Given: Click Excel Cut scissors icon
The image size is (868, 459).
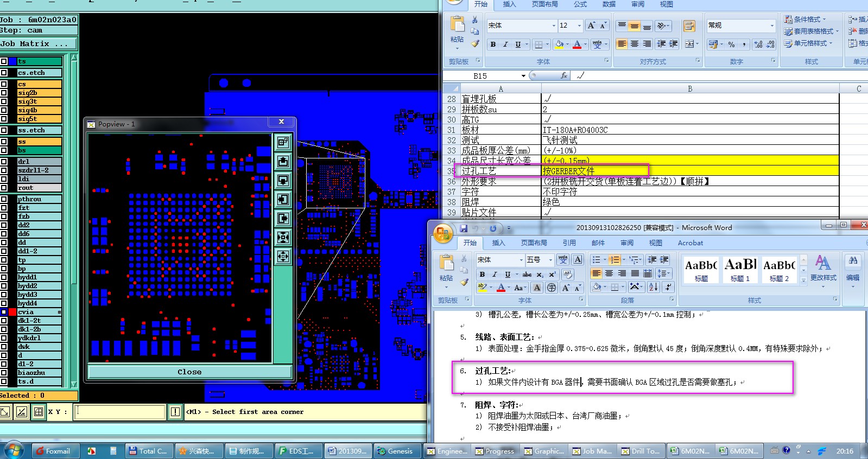Looking at the screenshot, I should 475,20.
